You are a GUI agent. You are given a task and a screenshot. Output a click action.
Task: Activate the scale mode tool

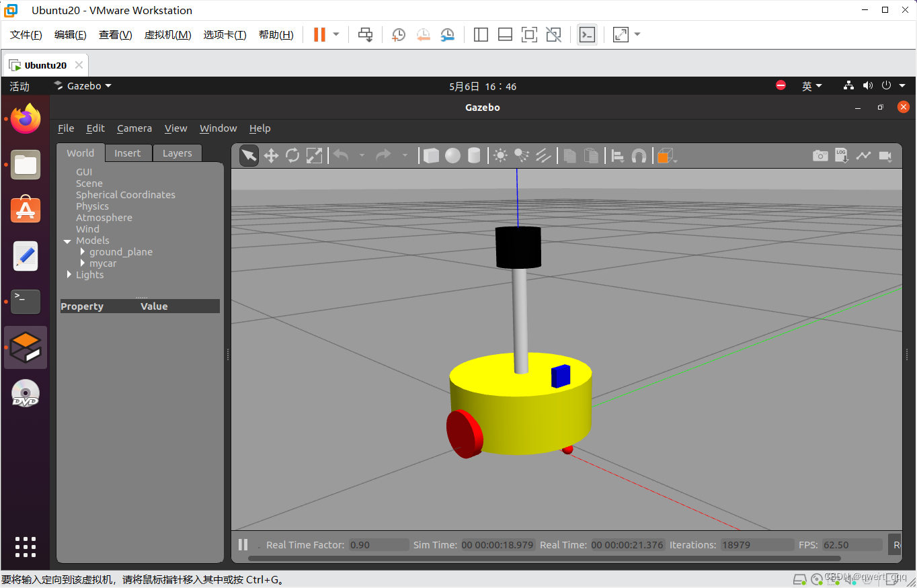pyautogui.click(x=314, y=156)
